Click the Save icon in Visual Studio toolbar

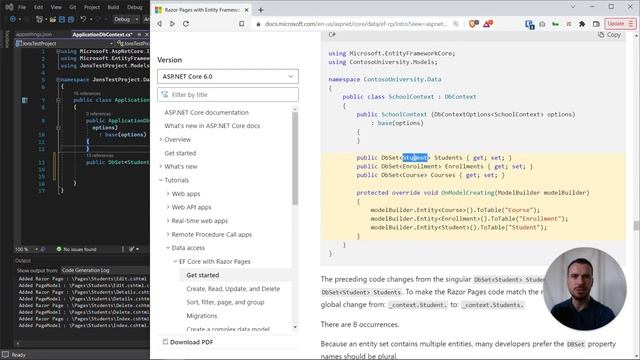(x=62, y=19)
